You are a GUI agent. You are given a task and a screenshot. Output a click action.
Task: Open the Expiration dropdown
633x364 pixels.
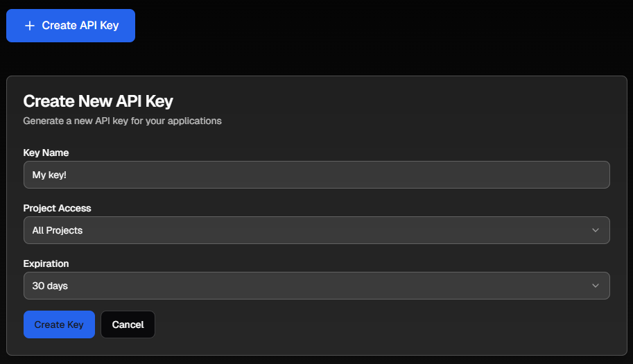316,286
